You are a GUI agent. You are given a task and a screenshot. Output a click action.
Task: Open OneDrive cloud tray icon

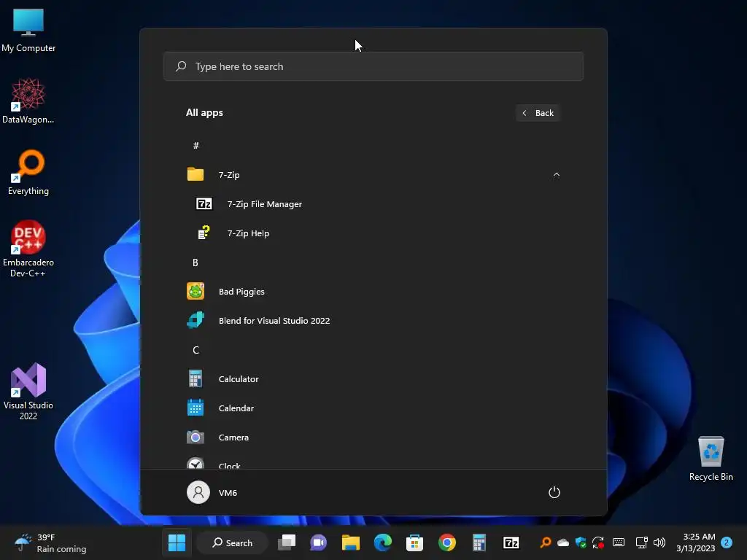pyautogui.click(x=563, y=542)
